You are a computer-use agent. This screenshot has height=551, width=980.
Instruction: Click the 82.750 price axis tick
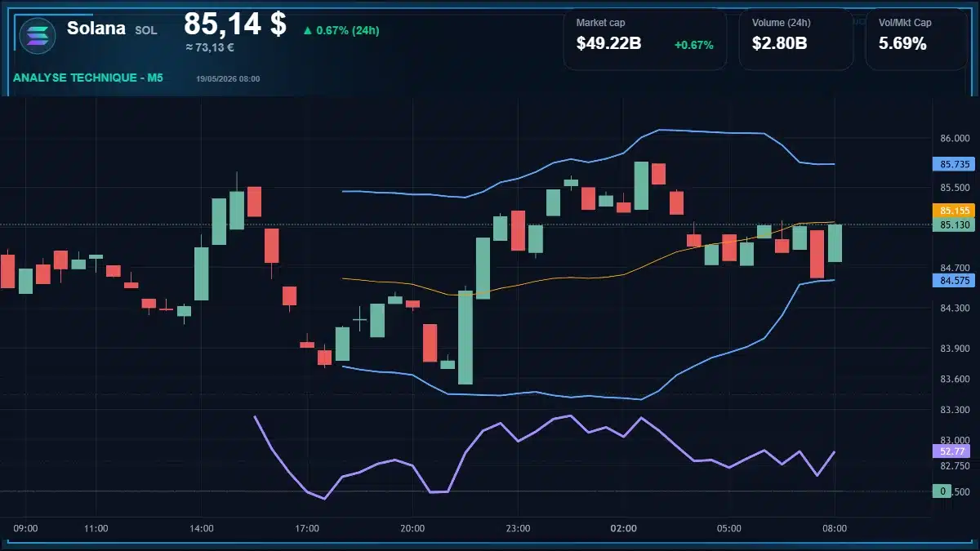tap(955, 466)
